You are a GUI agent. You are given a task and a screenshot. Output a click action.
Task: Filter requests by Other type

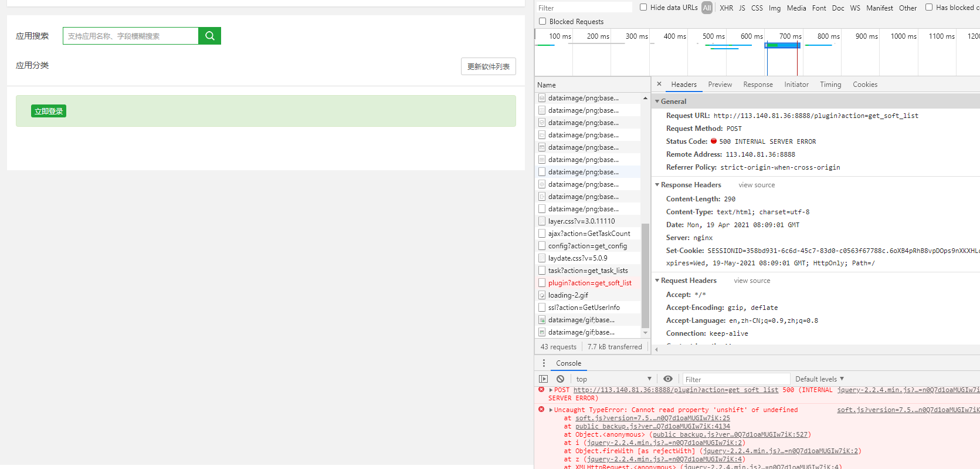(908, 8)
